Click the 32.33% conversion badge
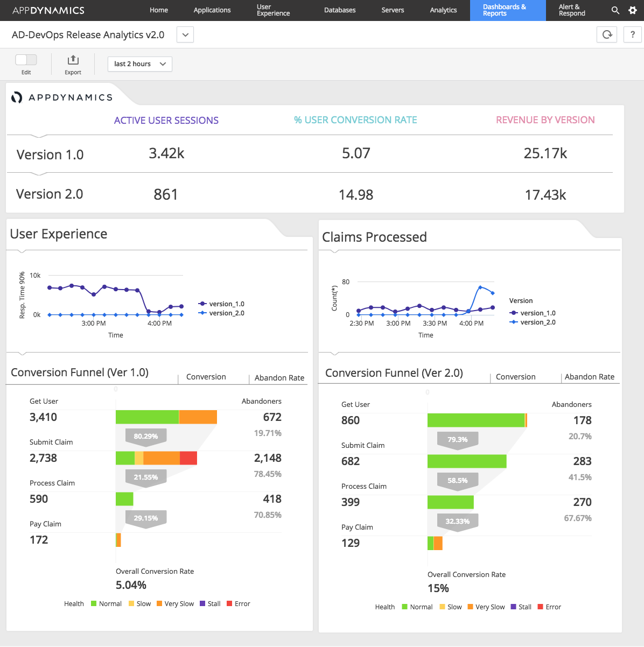Image resolution: width=644 pixels, height=647 pixels. [458, 522]
